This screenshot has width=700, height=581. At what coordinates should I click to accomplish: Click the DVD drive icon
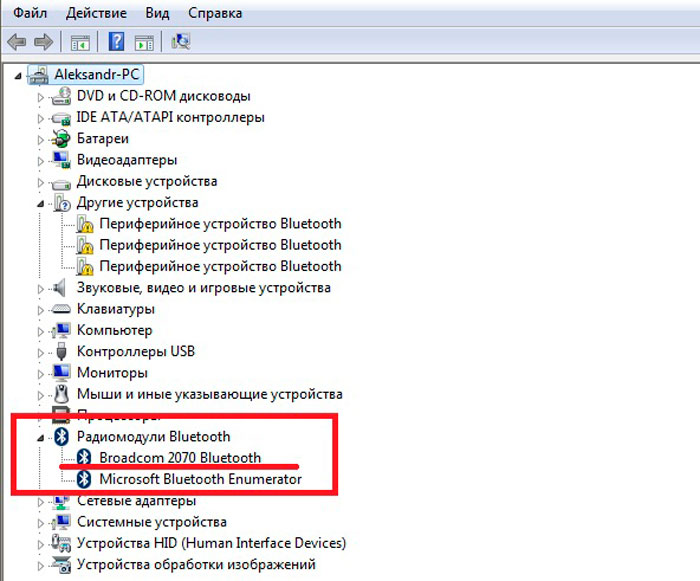point(61,96)
